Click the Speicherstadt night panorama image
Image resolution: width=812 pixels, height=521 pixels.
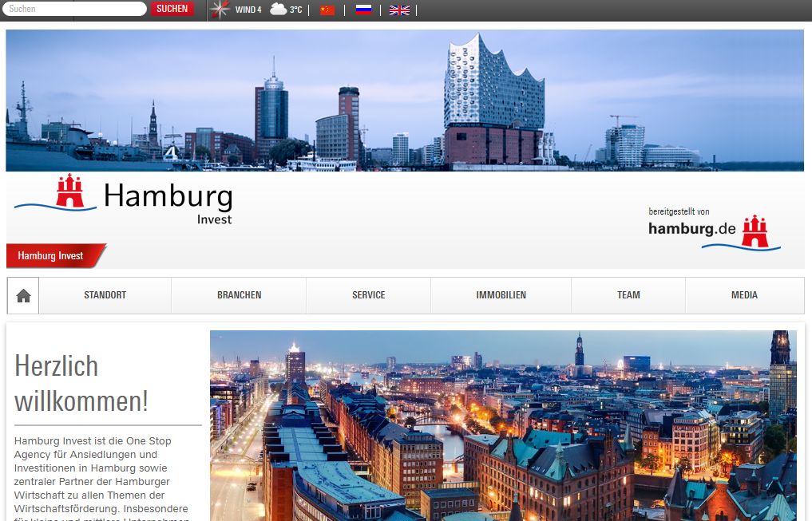tap(503, 425)
